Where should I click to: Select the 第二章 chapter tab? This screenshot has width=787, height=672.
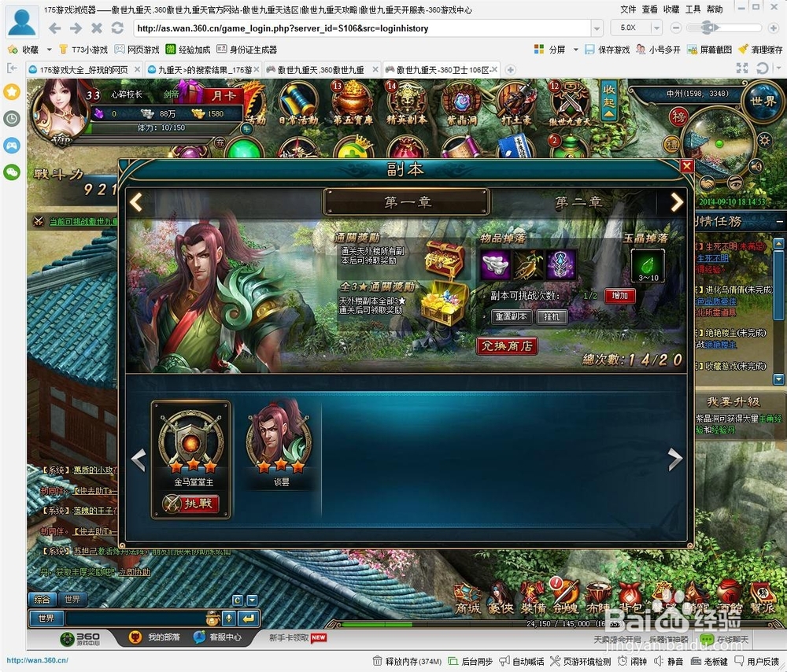(x=578, y=202)
